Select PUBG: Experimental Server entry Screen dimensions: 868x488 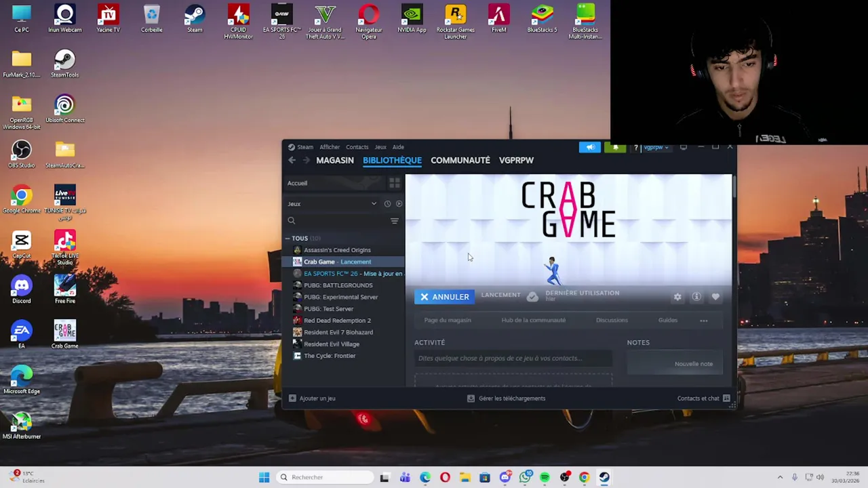[x=340, y=297]
